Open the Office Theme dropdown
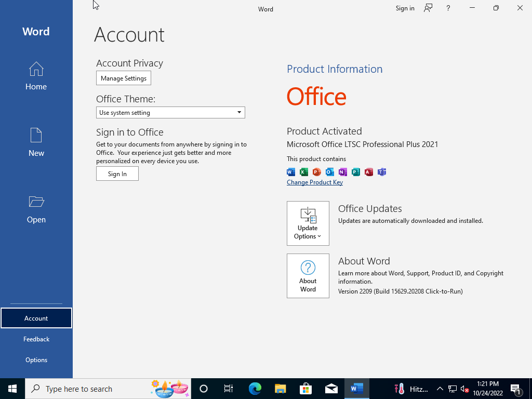The height and width of the screenshot is (399, 532). click(240, 112)
